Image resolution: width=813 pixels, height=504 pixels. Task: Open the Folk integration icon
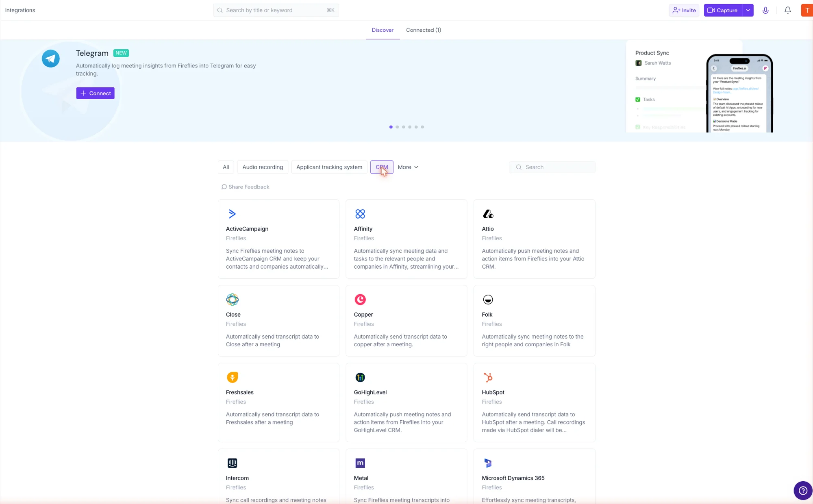(x=488, y=300)
